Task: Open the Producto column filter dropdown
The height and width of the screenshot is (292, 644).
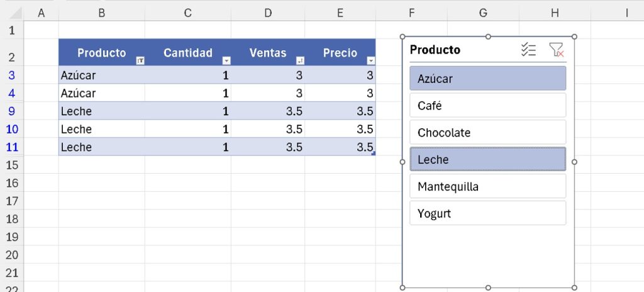Action: (140, 60)
